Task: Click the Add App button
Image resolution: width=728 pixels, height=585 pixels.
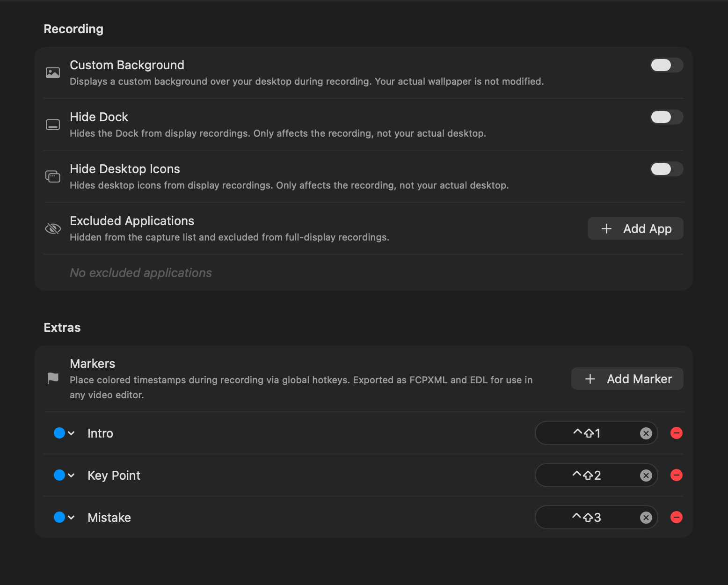Action: click(635, 228)
